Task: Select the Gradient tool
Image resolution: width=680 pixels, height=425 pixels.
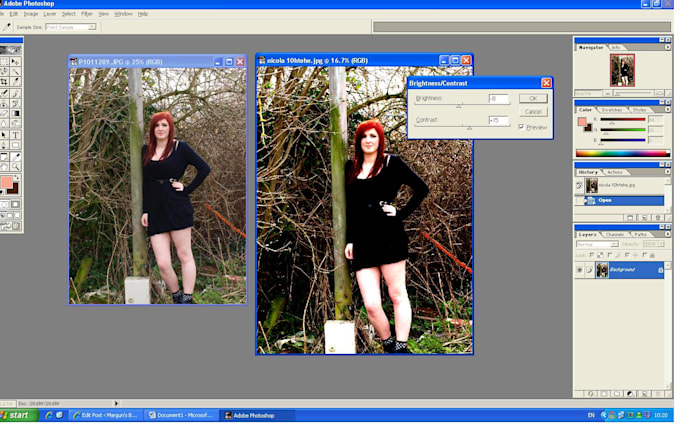Action: [x=15, y=114]
